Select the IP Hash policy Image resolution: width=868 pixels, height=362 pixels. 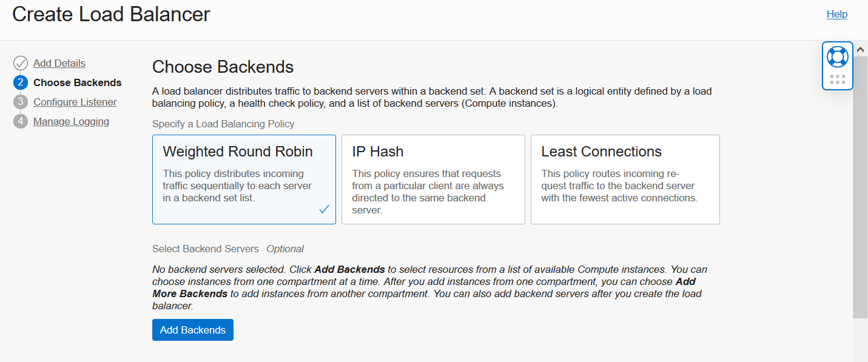433,179
